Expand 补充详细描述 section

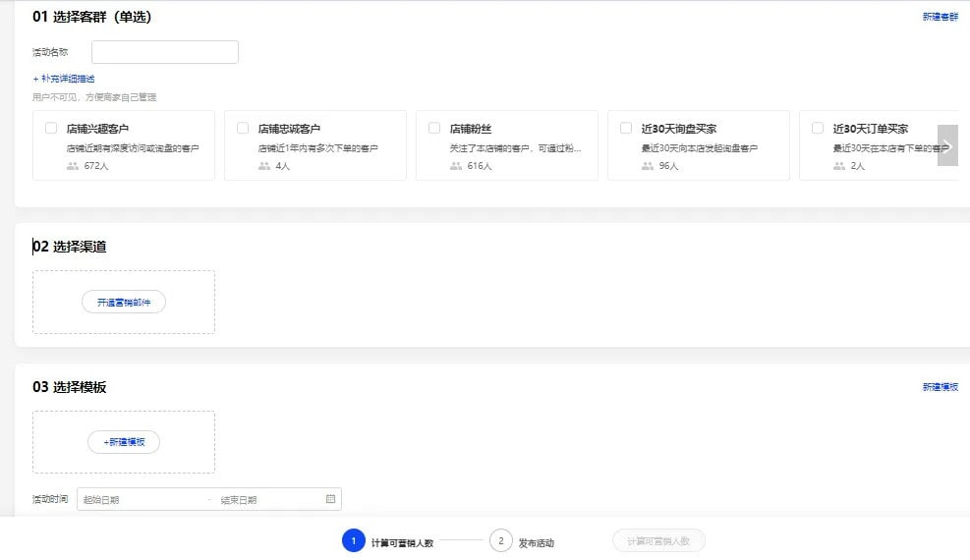point(64,79)
